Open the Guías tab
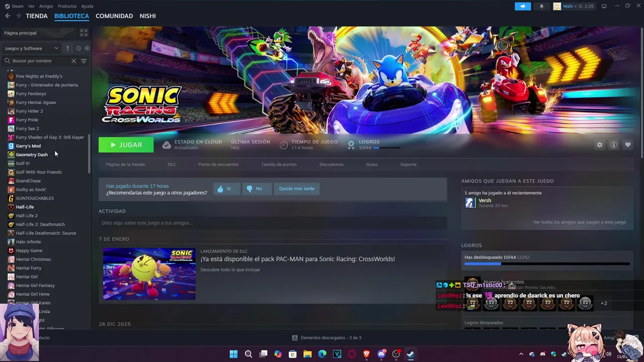 point(372,164)
